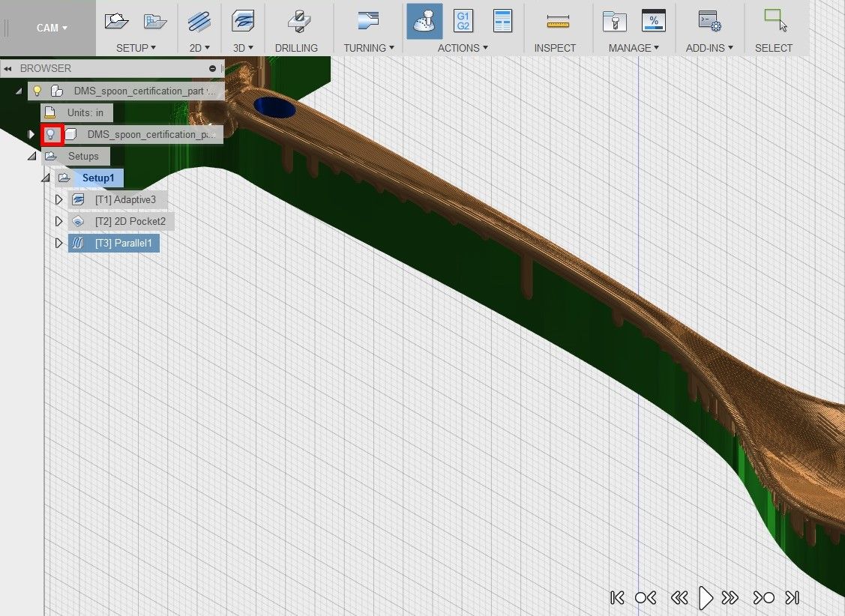This screenshot has height=616, width=845.
Task: Expand the [T2] 2D Pocket2 operation
Action: coord(58,221)
